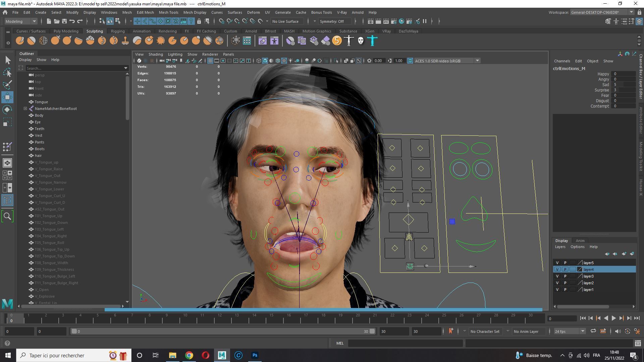The image size is (644, 362).
Task: Open the Mesh Tools menu
Action: click(168, 12)
